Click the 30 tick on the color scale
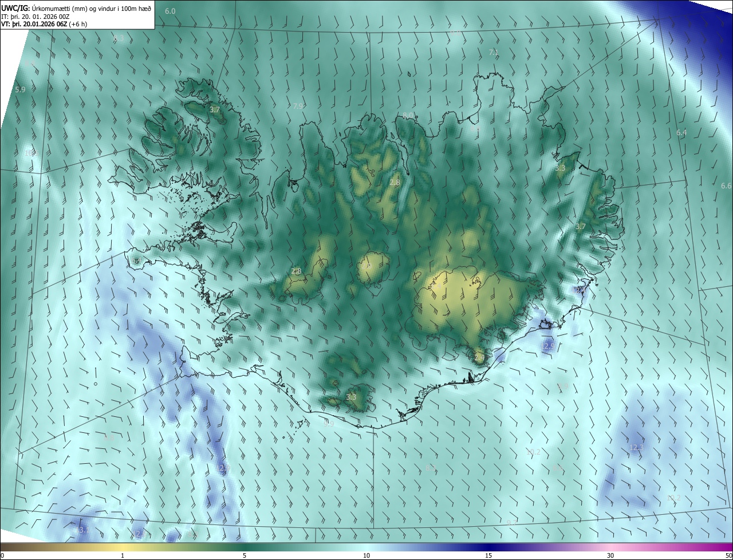Viewport: 733px width, 560px height. tap(610, 555)
